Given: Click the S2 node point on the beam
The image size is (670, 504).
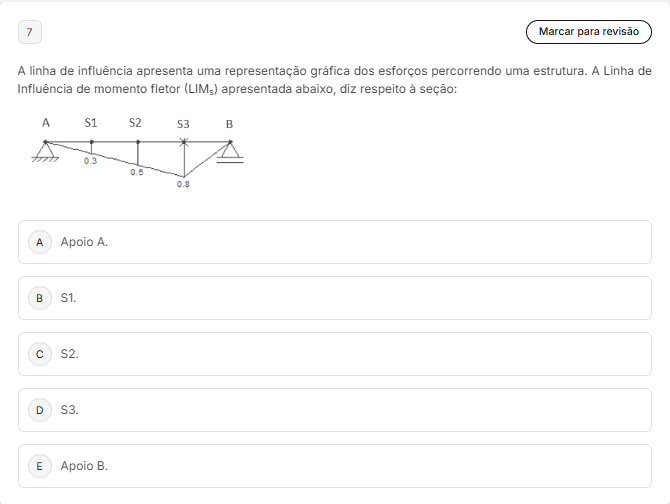Looking at the screenshot, I should tap(138, 142).
